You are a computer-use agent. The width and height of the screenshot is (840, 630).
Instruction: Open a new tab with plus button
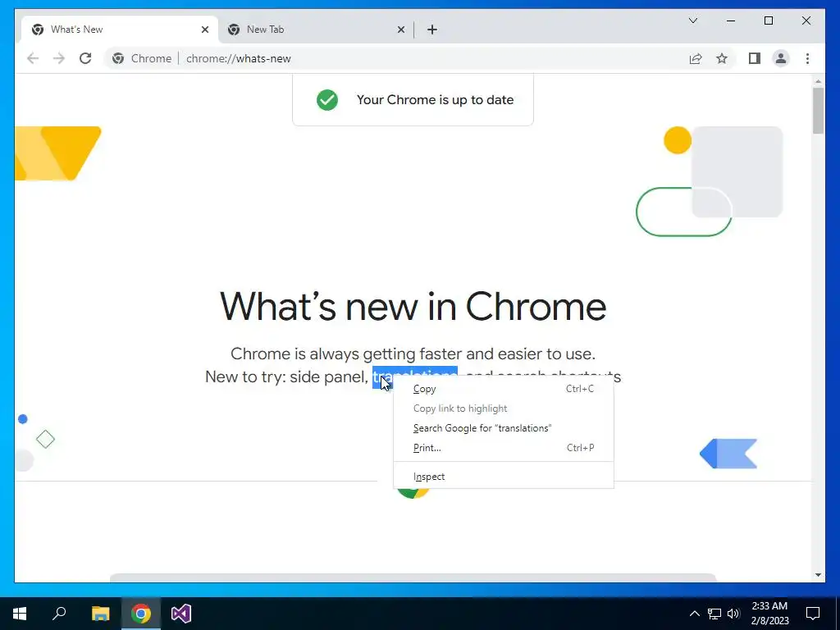[432, 30]
